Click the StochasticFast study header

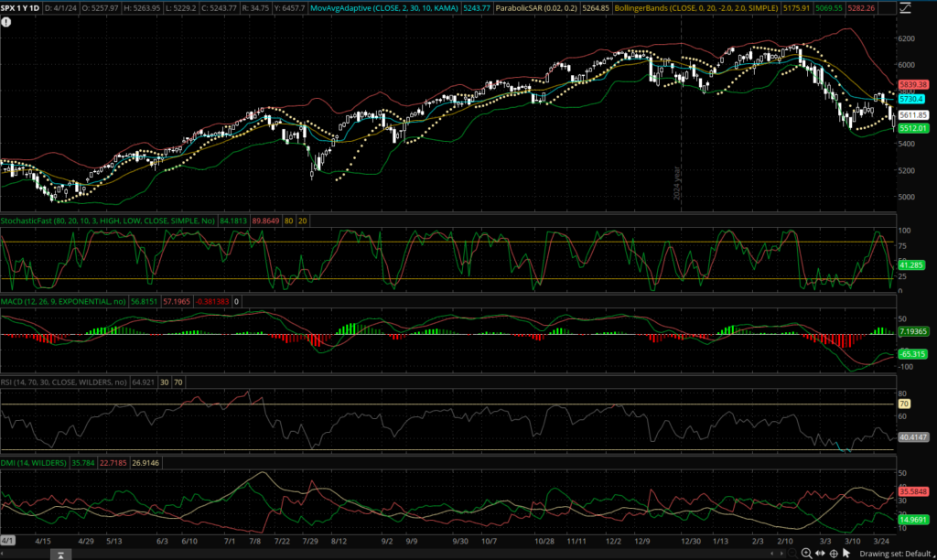108,221
